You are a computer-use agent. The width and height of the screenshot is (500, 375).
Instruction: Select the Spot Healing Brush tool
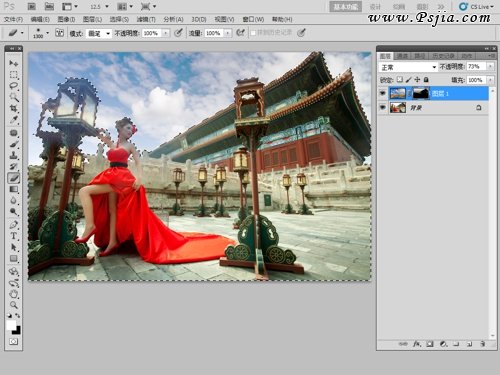13,133
